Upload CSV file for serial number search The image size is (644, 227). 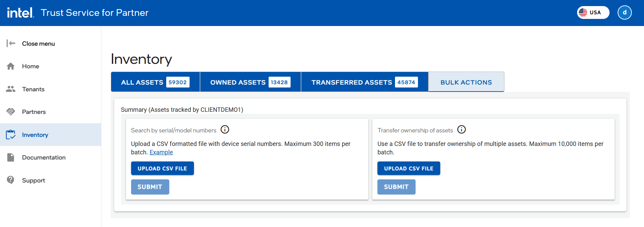pyautogui.click(x=163, y=168)
